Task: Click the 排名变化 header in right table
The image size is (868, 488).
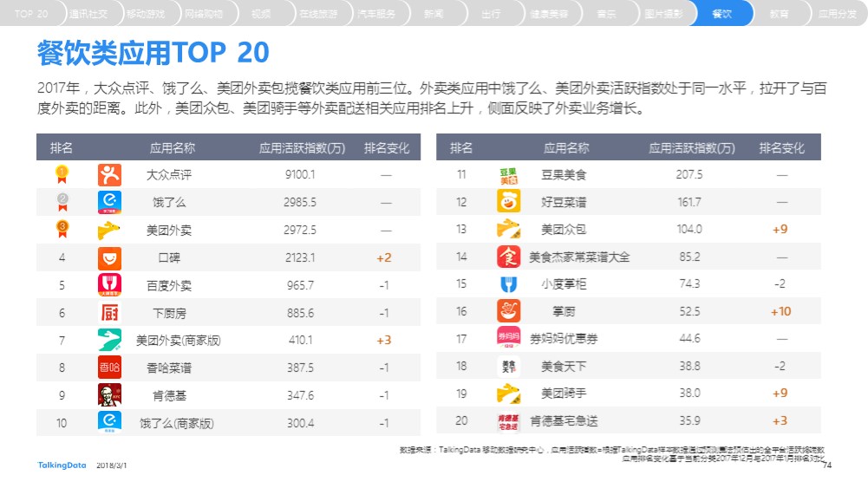Action: click(781, 147)
